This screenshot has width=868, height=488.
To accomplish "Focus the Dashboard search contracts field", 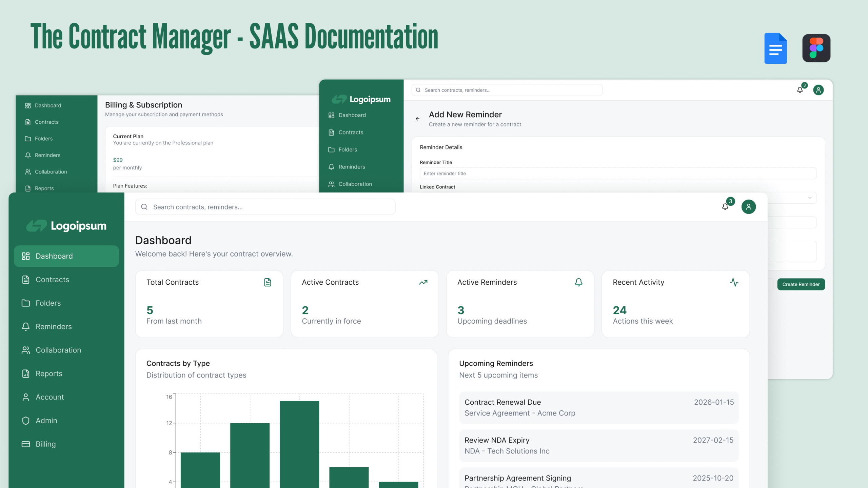I will [x=265, y=207].
